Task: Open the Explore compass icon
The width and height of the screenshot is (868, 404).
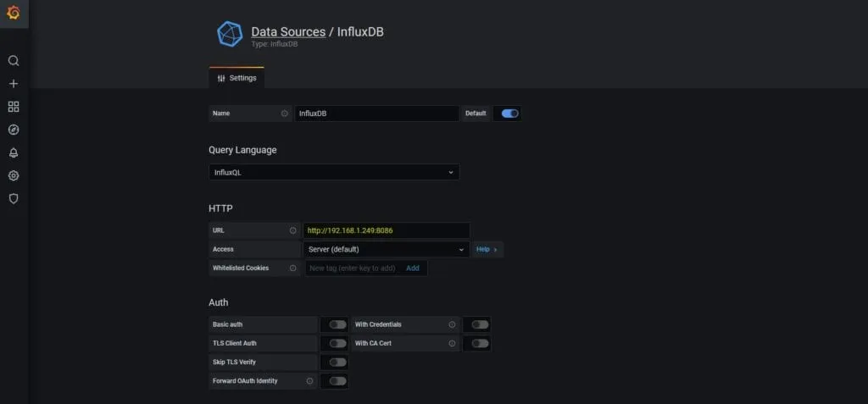Action: point(14,130)
